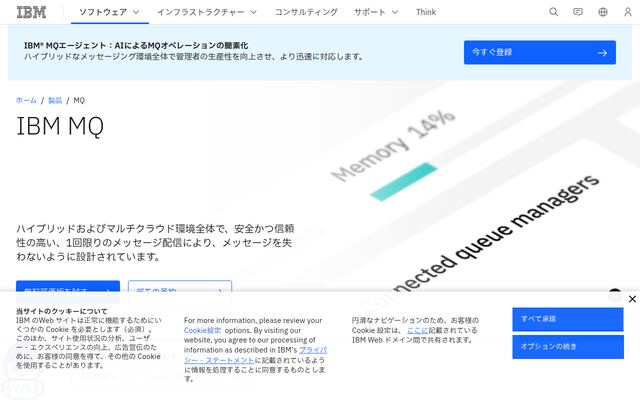
Task: Click the すべて承認 cookie button
Action: pyautogui.click(x=568, y=319)
